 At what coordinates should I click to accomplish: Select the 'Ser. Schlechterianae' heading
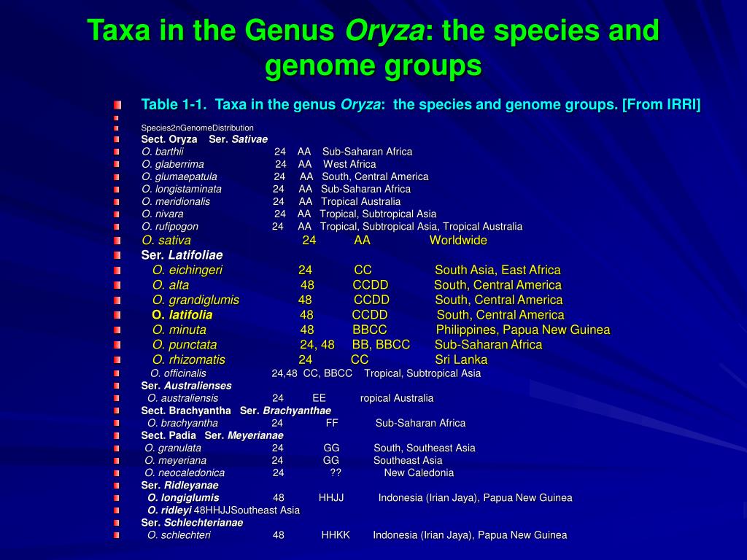click(x=192, y=523)
